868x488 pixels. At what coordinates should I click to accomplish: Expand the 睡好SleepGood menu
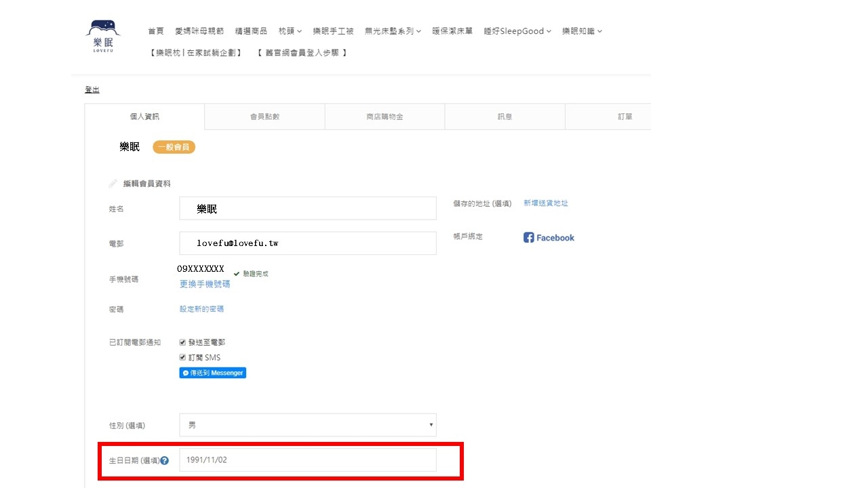pos(517,31)
